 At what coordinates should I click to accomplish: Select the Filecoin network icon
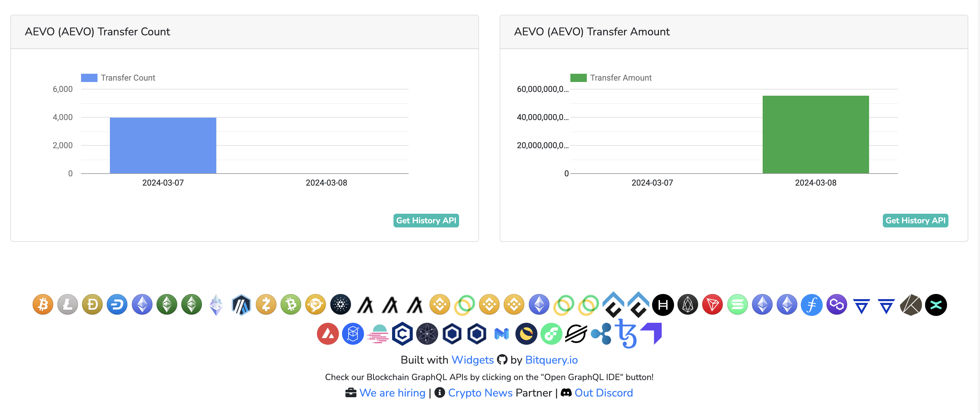click(x=812, y=305)
